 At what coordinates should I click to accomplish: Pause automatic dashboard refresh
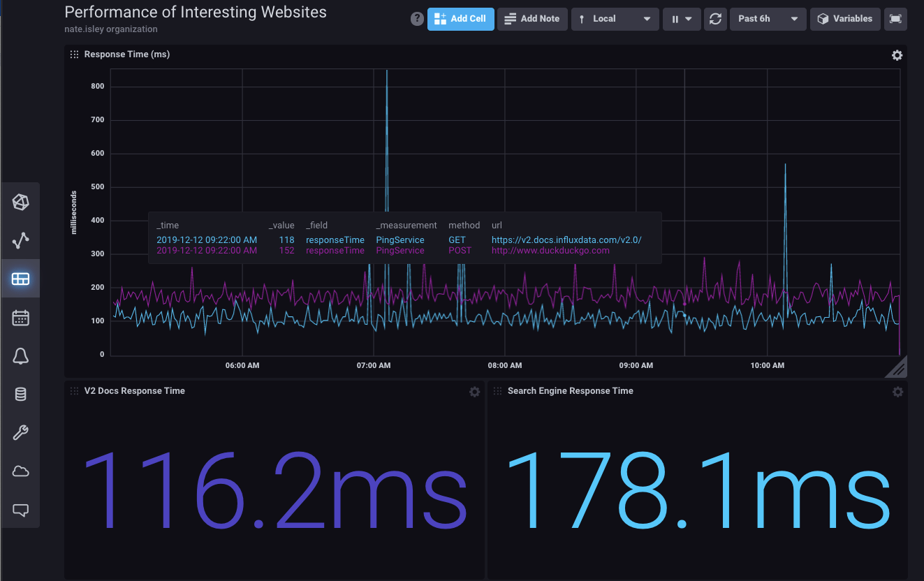pyautogui.click(x=674, y=19)
